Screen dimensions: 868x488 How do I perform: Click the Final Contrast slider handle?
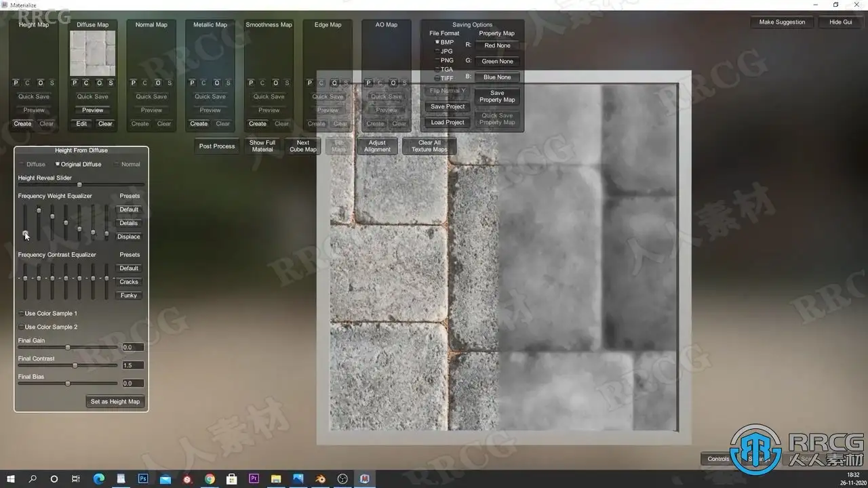tap(75, 365)
